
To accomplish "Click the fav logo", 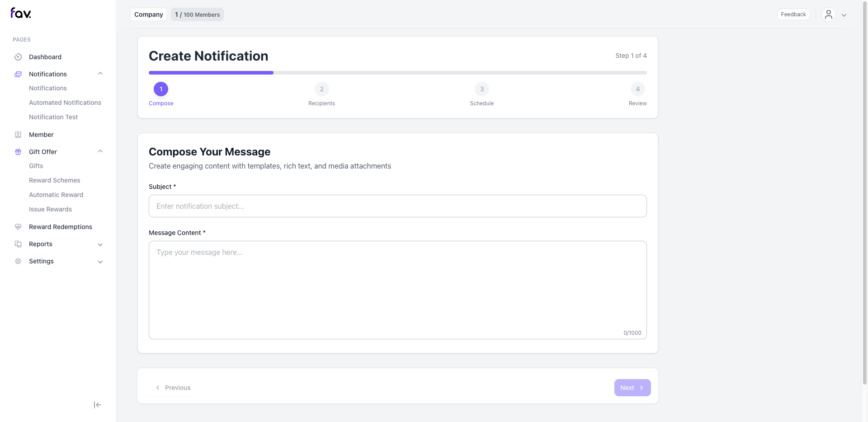I will [20, 13].
